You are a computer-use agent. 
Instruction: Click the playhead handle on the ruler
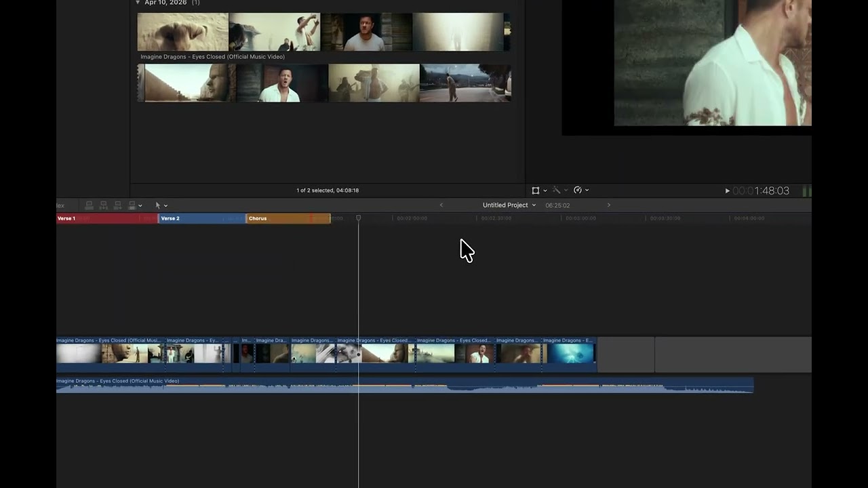(x=359, y=218)
